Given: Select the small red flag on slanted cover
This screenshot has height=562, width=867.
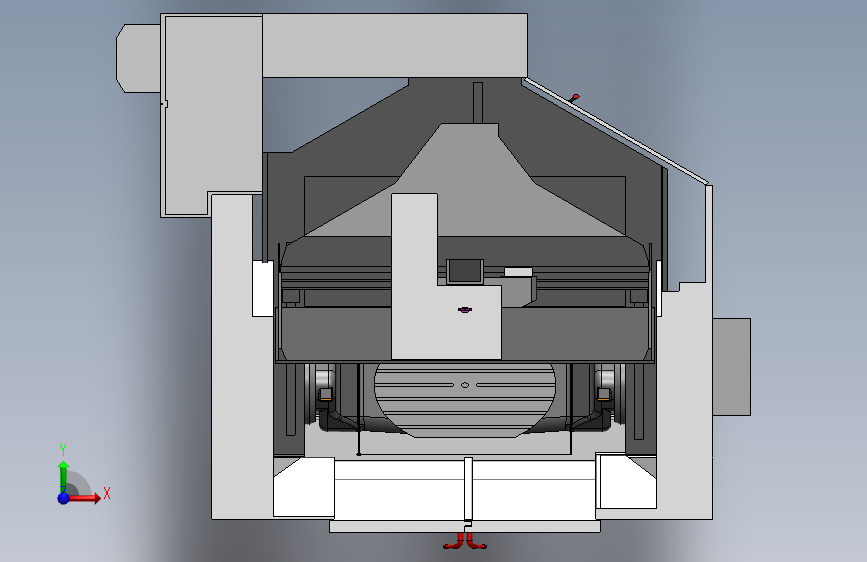Looking at the screenshot, I should point(575,98).
